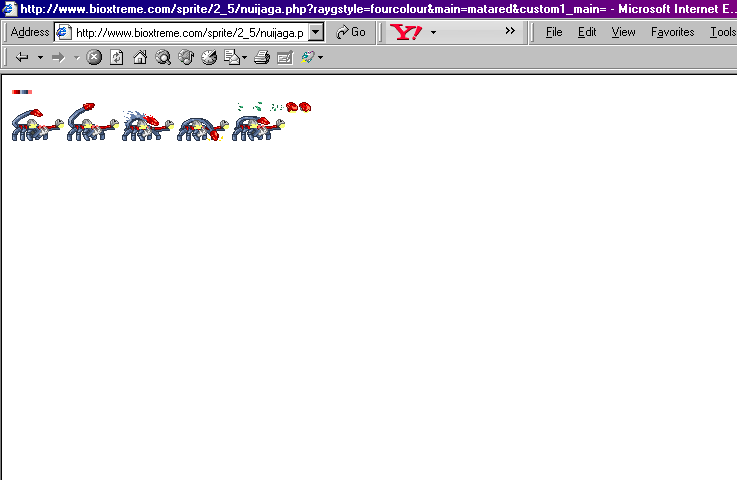Expand the Messenger icon dropdown arrow
The image size is (737, 480).
(x=321, y=57)
